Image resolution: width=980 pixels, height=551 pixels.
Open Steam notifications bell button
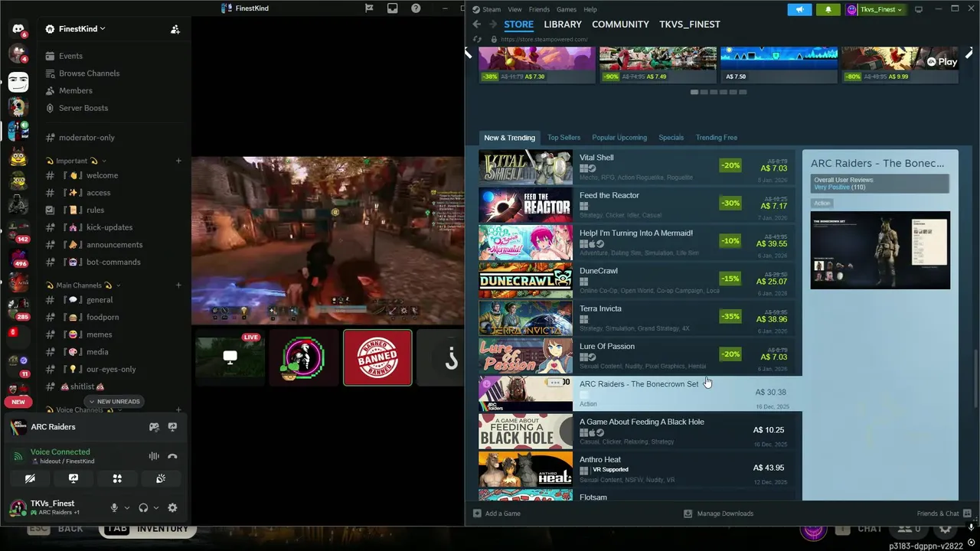coord(828,9)
